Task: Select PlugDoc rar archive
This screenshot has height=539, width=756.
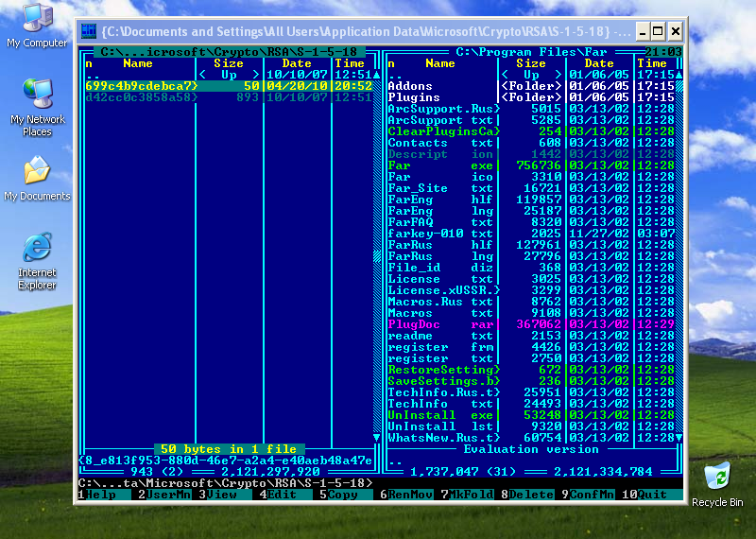Action: pos(531,324)
